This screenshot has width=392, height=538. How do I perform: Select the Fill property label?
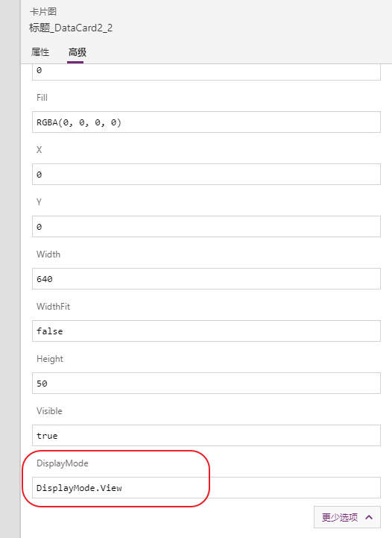click(42, 98)
